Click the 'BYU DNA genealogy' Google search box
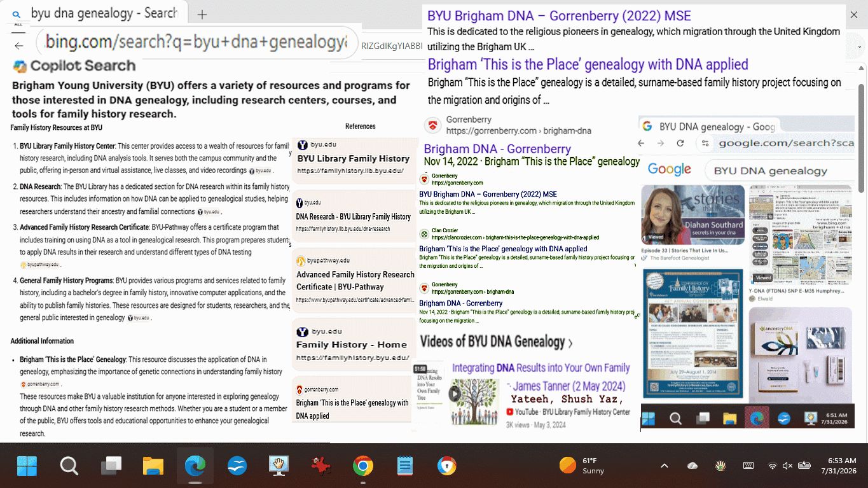Image resolution: width=868 pixels, height=488 pixels. point(778,171)
